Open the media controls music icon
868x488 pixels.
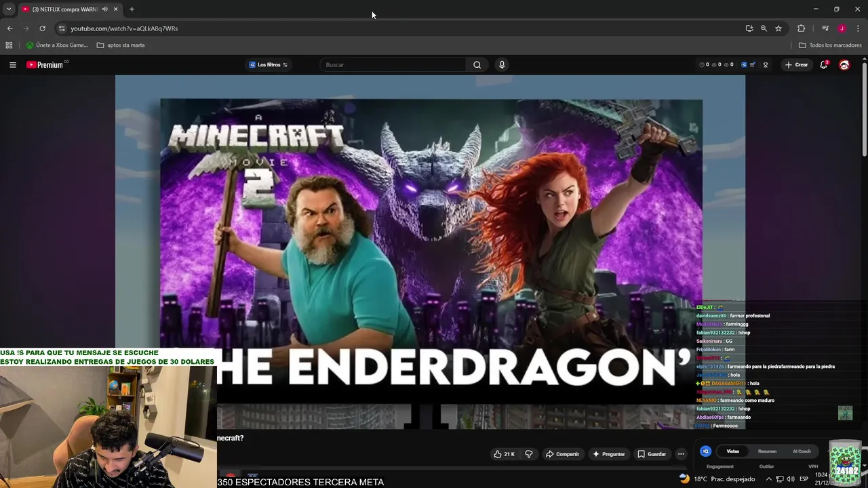tap(825, 28)
